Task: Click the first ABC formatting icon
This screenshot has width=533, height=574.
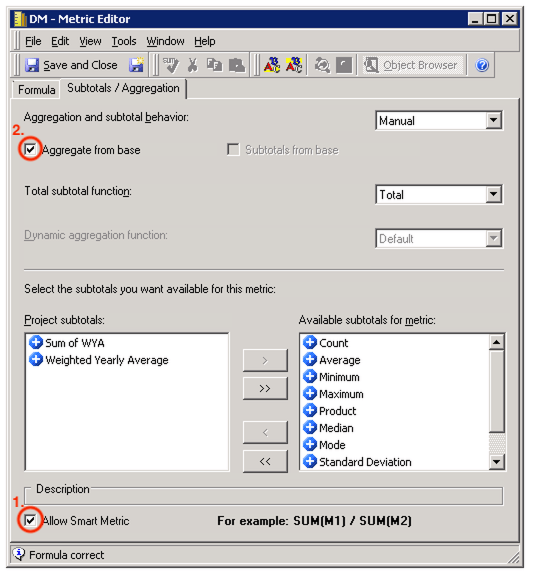Action: click(272, 65)
